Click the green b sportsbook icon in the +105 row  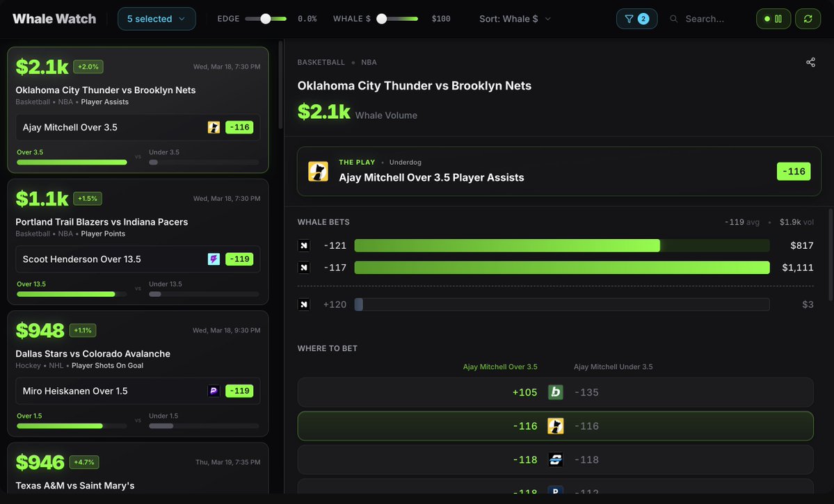pos(555,392)
